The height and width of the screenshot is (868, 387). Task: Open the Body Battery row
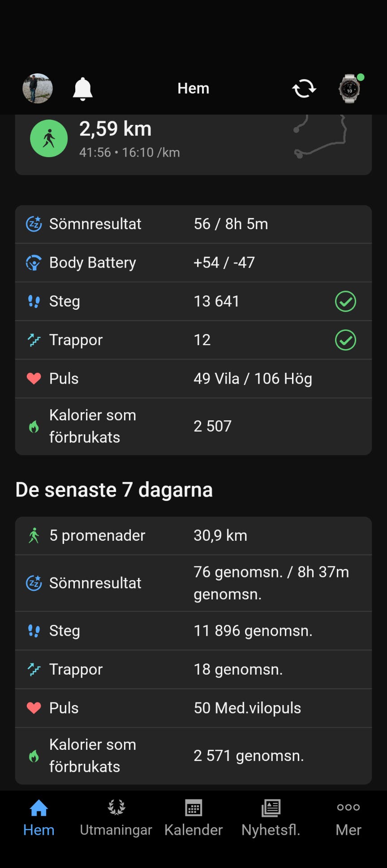click(x=193, y=263)
